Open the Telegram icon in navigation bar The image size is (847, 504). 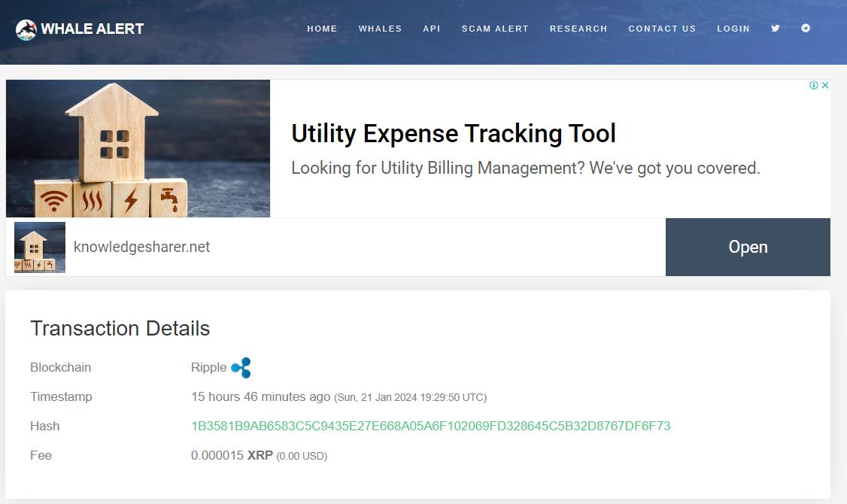(x=806, y=28)
